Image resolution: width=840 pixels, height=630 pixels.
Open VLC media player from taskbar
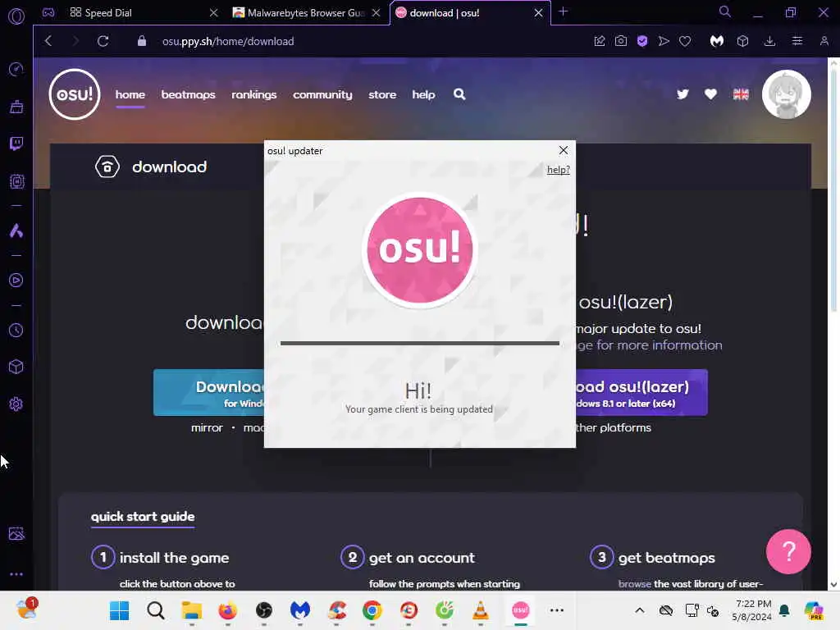(481, 610)
